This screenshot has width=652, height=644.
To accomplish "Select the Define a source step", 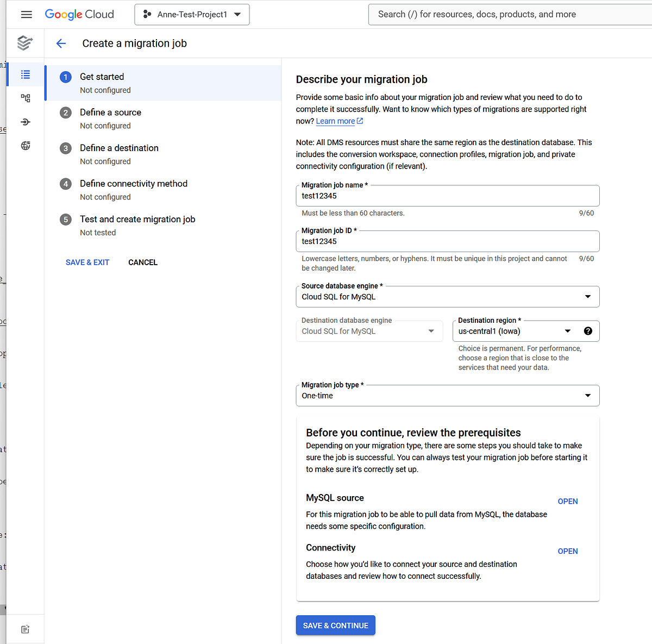I will click(x=110, y=112).
